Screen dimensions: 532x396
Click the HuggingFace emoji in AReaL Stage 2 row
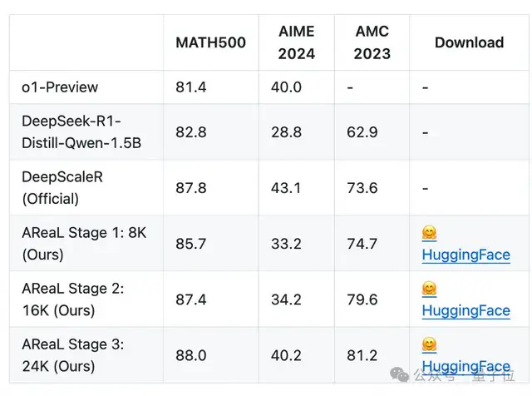coord(430,290)
